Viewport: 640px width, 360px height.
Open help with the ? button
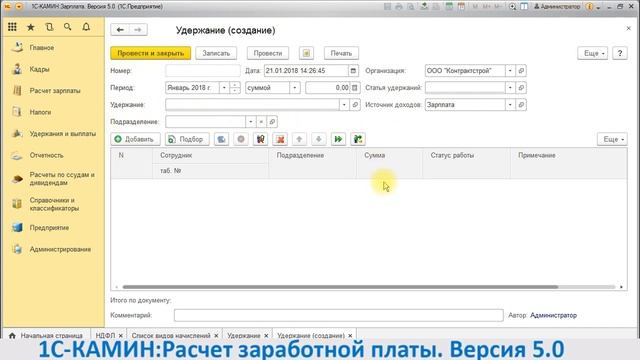tap(620, 53)
